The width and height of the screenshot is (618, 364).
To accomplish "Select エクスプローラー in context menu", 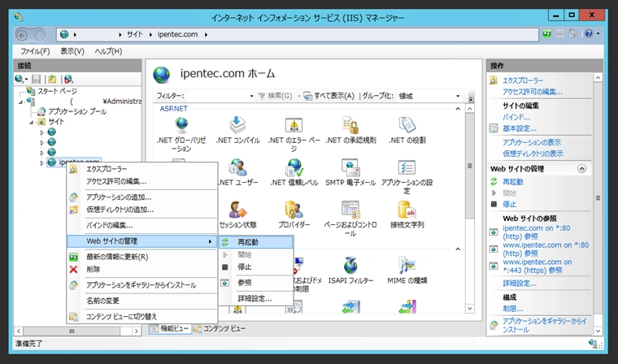I will point(142,169).
